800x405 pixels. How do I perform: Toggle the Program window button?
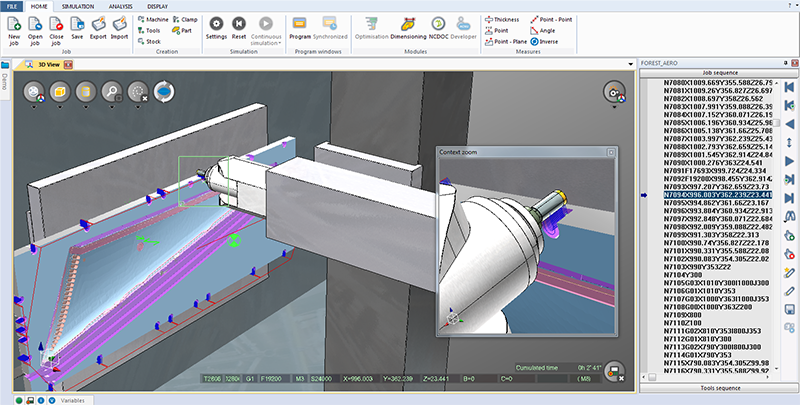tap(299, 24)
